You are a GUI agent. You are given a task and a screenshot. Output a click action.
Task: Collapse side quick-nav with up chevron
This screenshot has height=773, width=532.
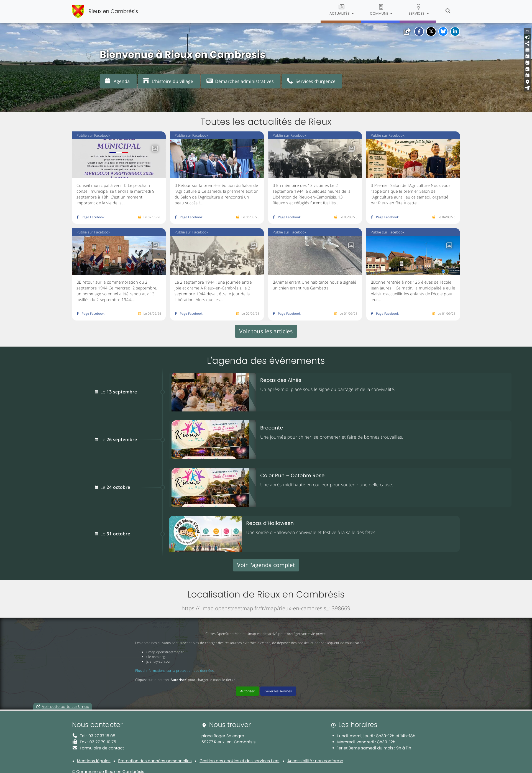tap(527, 31)
